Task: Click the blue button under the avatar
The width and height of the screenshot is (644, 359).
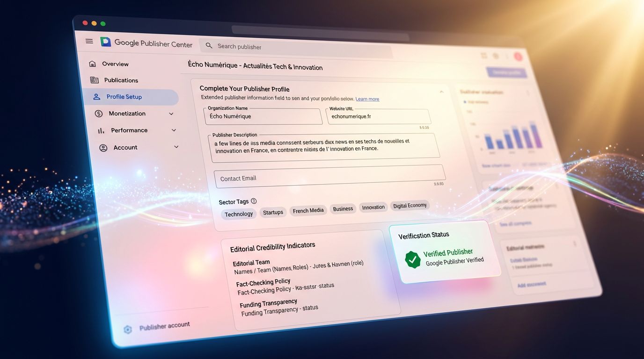Action: point(506,72)
